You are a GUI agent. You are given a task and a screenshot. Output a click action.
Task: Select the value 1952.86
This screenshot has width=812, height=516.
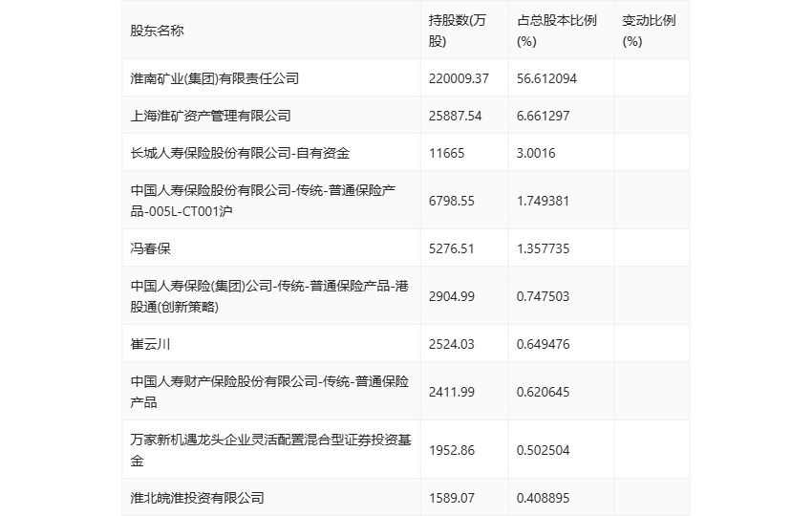coord(452,450)
